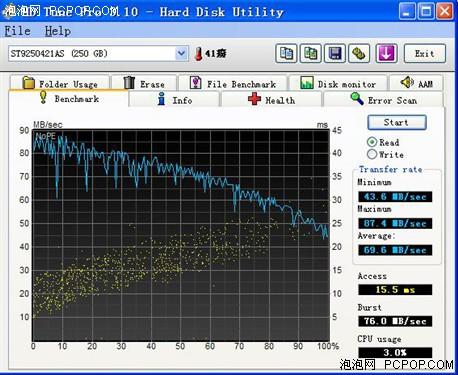The image size is (458, 375).
Task: Switch to the Folder Usage tab
Action: tap(60, 83)
